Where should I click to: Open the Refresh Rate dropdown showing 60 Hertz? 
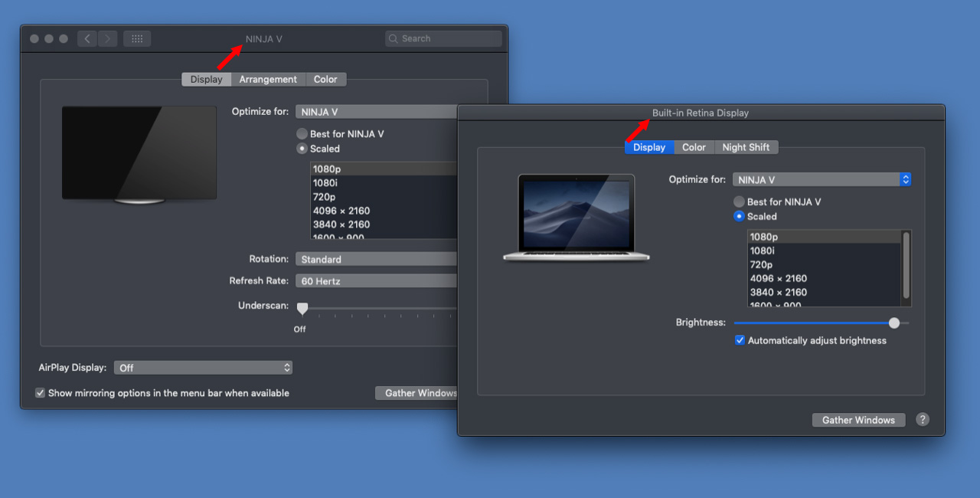tap(377, 281)
